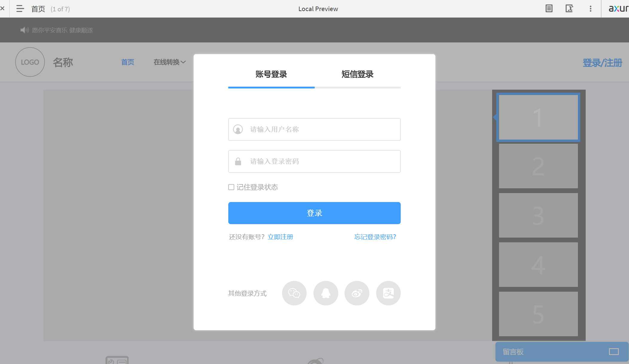Click the blue 登录 button

coord(314,213)
